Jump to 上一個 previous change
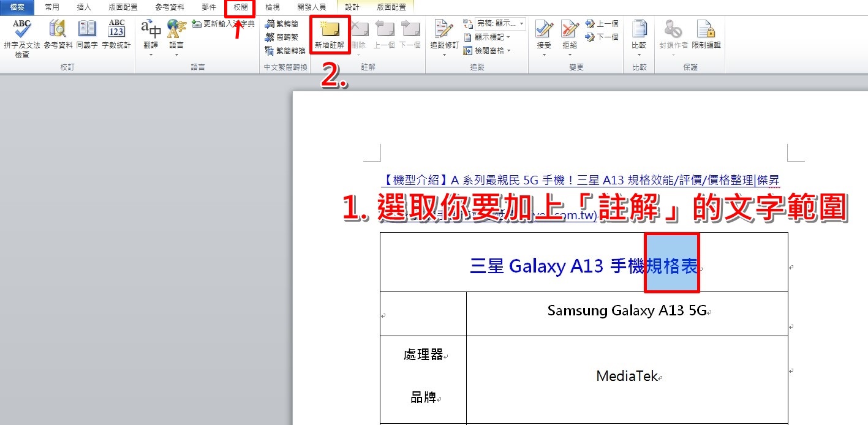This screenshot has height=425, width=868. coord(602,24)
